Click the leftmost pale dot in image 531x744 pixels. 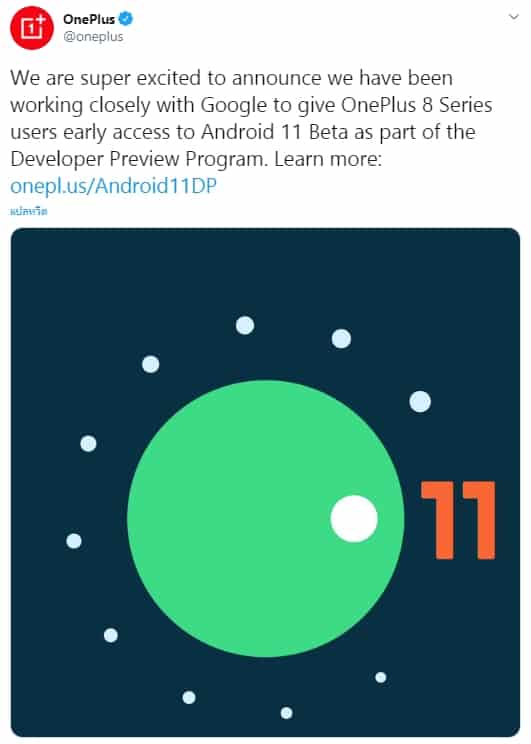click(x=74, y=540)
